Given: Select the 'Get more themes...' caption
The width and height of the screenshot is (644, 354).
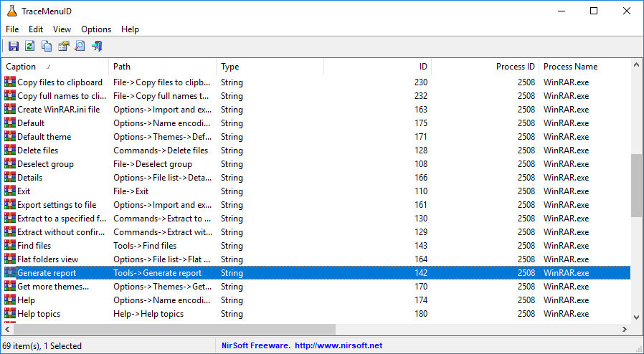Looking at the screenshot, I should click(53, 287).
